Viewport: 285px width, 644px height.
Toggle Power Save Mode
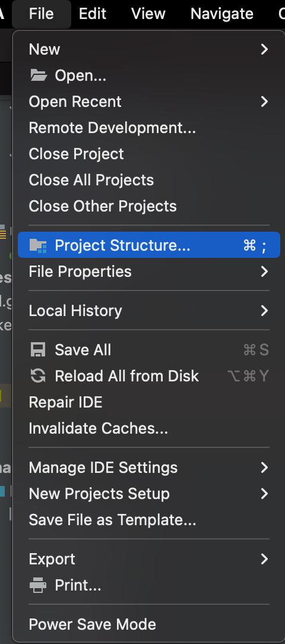(x=149, y=624)
